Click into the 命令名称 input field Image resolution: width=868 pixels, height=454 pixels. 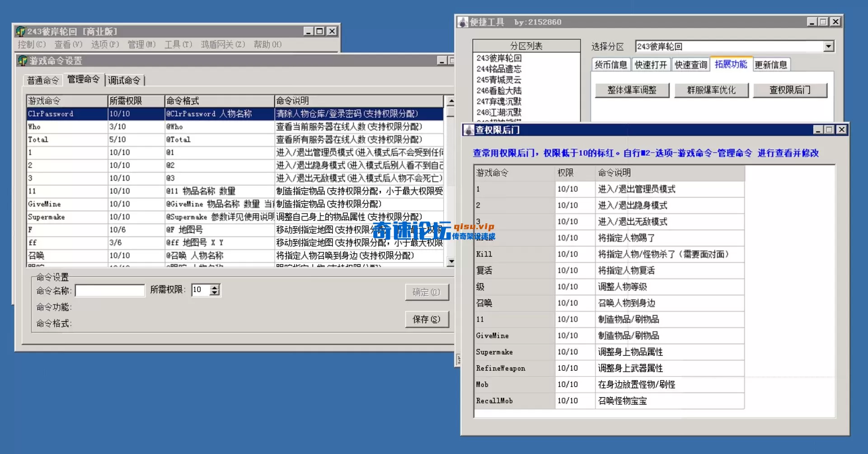109,290
